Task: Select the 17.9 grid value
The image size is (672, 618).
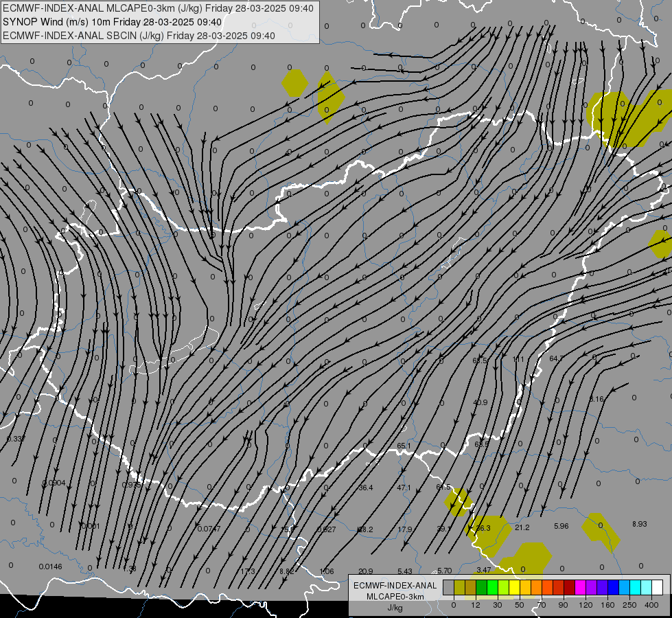Action: (x=405, y=529)
